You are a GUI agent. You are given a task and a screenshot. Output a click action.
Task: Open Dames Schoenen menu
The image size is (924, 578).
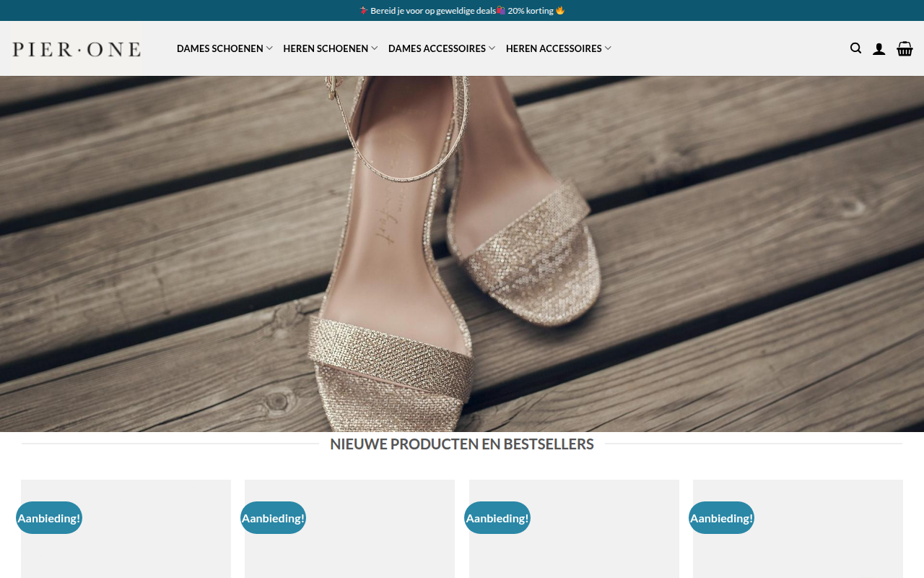(225, 48)
